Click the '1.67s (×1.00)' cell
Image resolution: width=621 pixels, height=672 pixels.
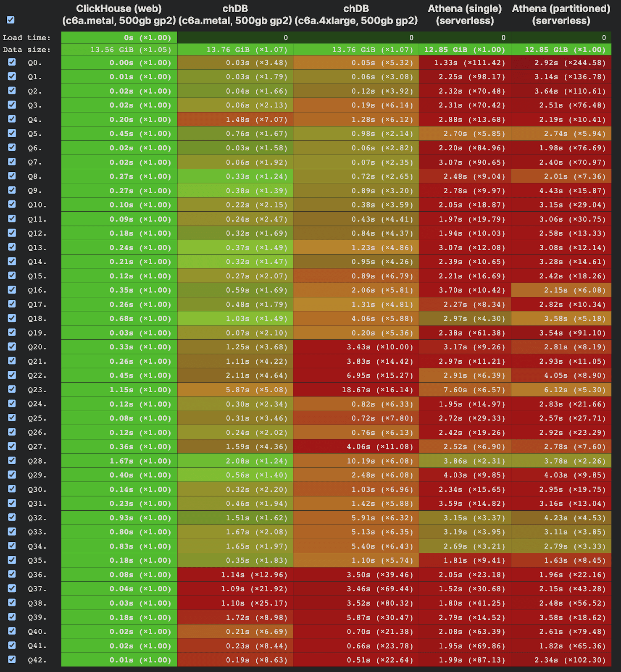point(119,461)
